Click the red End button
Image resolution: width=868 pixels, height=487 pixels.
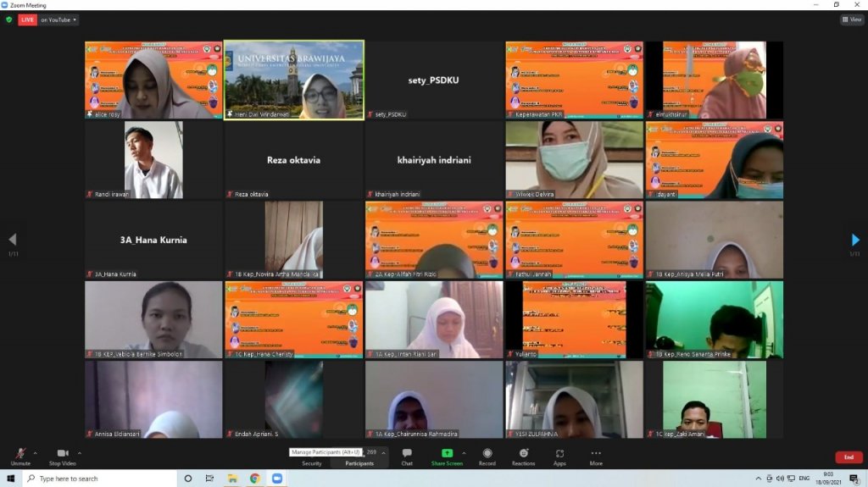tap(849, 457)
